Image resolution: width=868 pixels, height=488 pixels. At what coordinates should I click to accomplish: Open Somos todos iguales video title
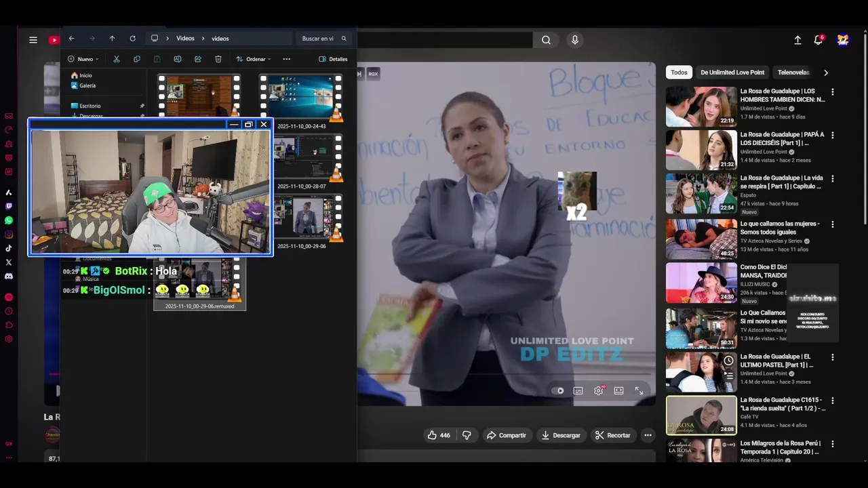[780, 228]
